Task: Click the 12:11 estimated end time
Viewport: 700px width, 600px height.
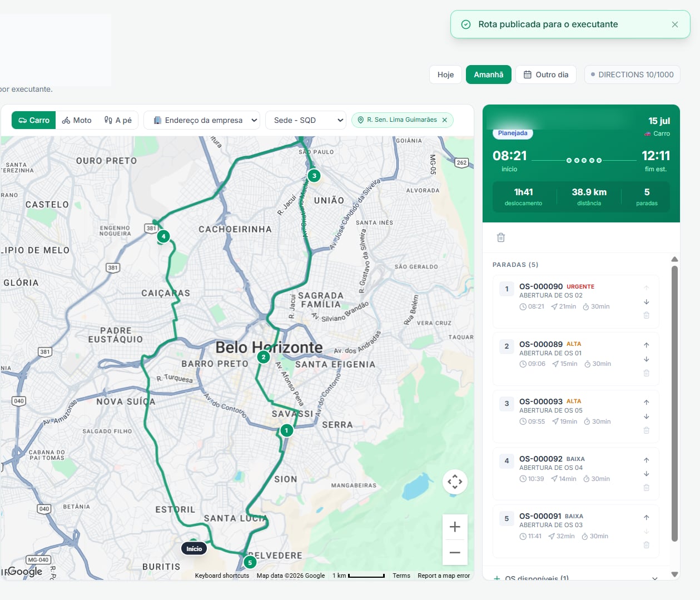Action: pos(656,156)
